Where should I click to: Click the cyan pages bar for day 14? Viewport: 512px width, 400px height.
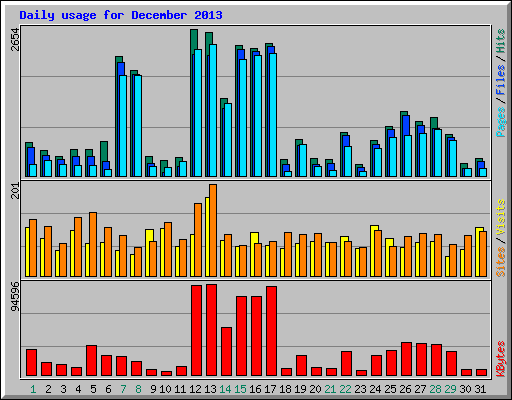coord(228,140)
